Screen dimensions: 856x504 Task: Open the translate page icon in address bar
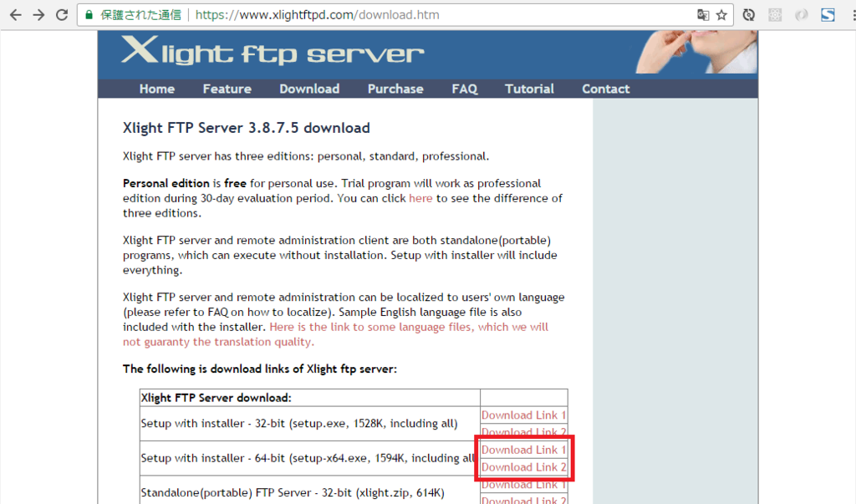tap(703, 15)
